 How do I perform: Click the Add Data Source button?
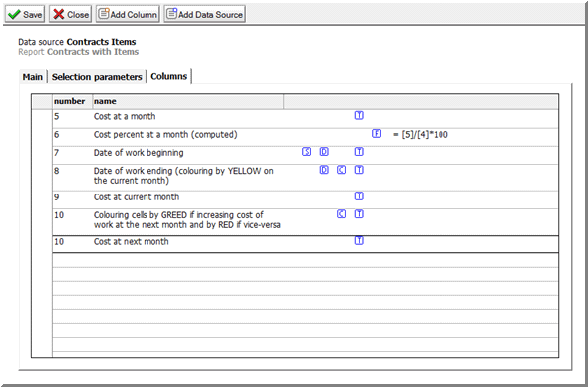click(204, 14)
